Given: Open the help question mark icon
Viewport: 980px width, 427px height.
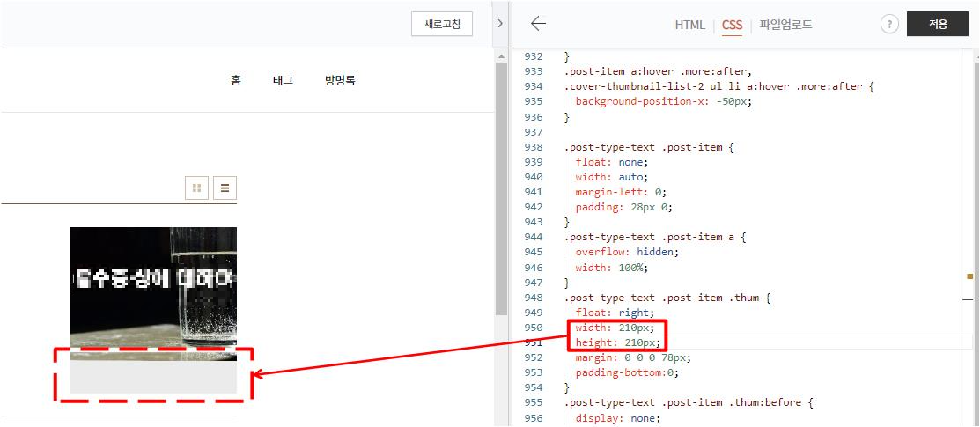Looking at the screenshot, I should pyautogui.click(x=889, y=25).
